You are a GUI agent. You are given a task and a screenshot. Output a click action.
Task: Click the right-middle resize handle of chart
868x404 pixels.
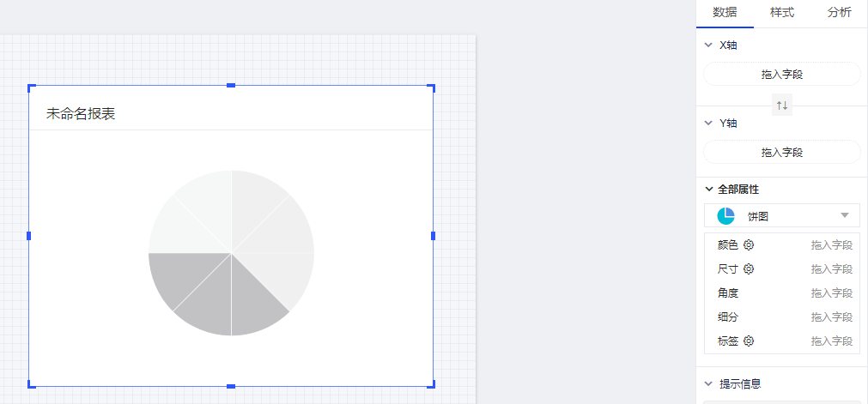433,236
